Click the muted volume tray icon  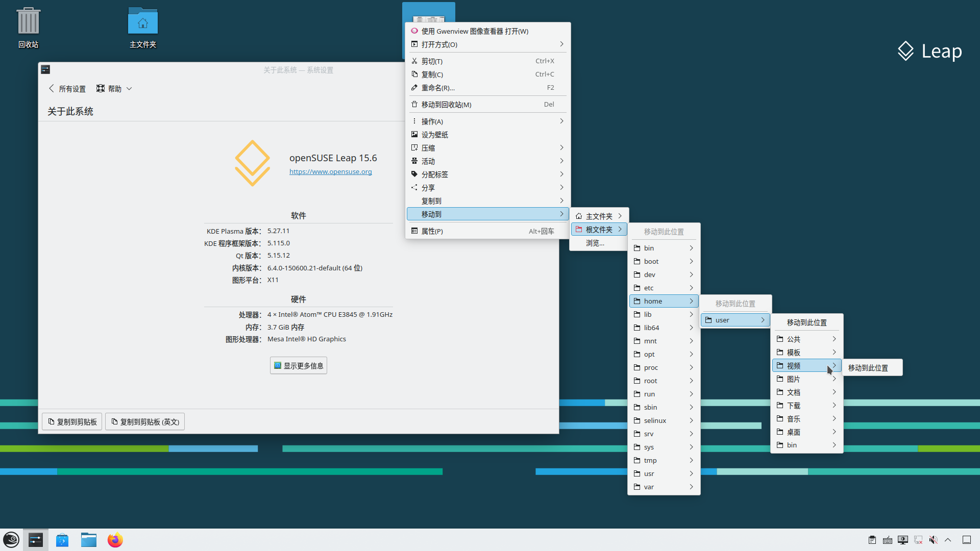[934, 540]
